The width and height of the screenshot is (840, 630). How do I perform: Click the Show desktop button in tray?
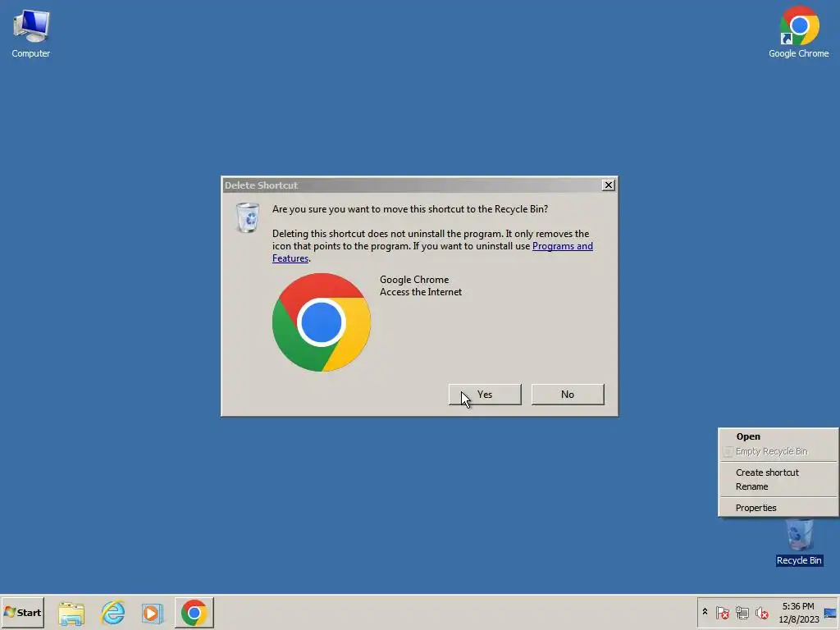point(831,612)
